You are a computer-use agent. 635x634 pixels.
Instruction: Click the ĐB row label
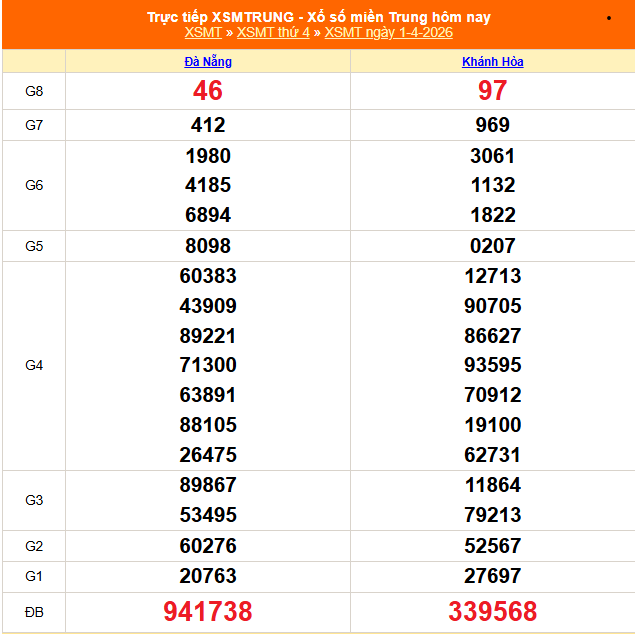[34, 611]
